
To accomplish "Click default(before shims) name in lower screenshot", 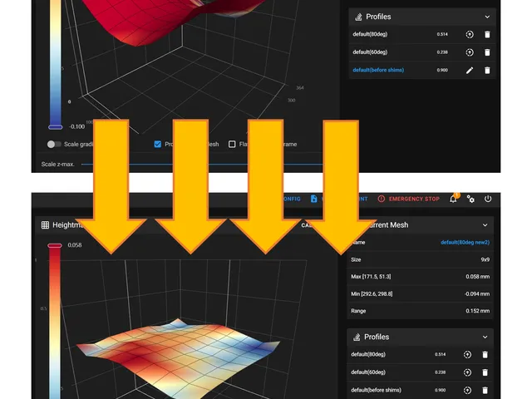I will (376, 390).
